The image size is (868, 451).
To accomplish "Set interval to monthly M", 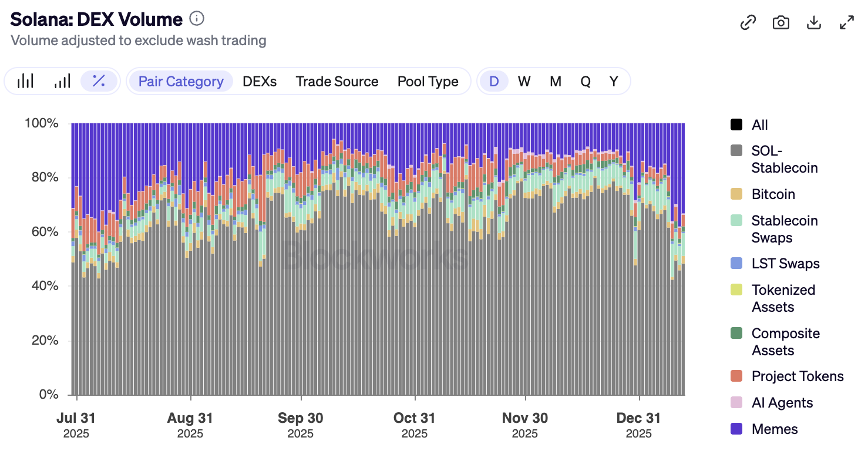I will click(555, 82).
